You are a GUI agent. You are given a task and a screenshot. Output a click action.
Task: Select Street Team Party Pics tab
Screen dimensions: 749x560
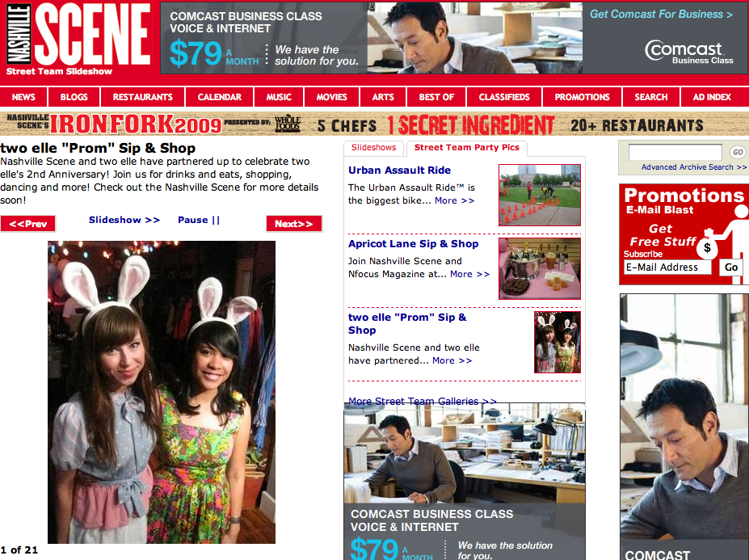pos(467,148)
